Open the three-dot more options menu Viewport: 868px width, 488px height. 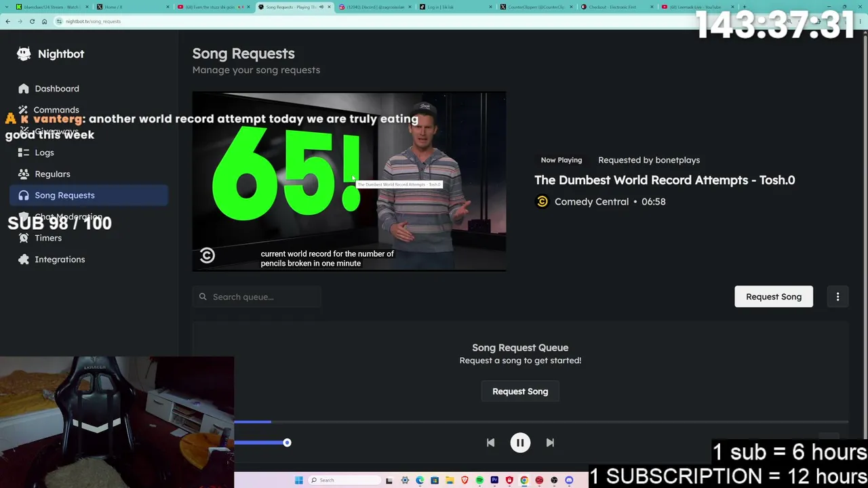837,297
